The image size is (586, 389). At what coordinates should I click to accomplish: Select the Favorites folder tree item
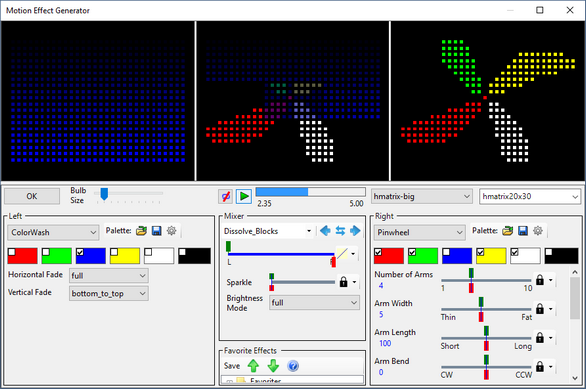[x=266, y=381]
